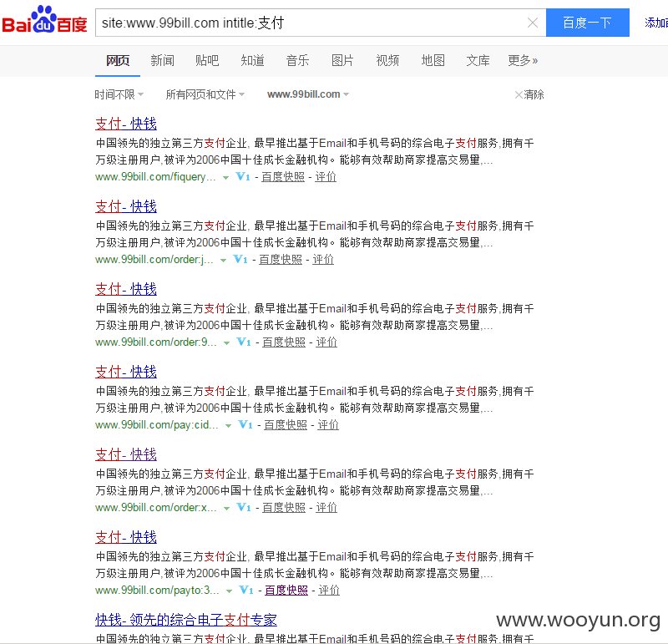Expand arrow beside www.99bill.com/pay:cid URL

[228, 426]
